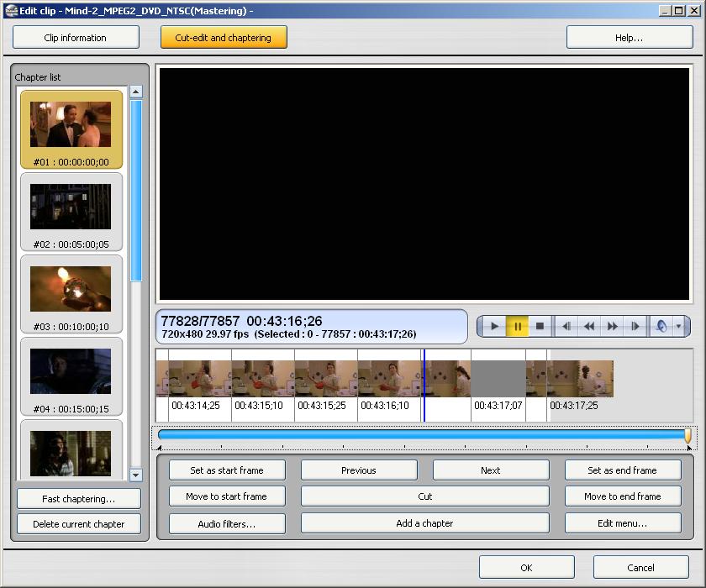Click timeline frame at 00:43:17;25

[x=580, y=379]
